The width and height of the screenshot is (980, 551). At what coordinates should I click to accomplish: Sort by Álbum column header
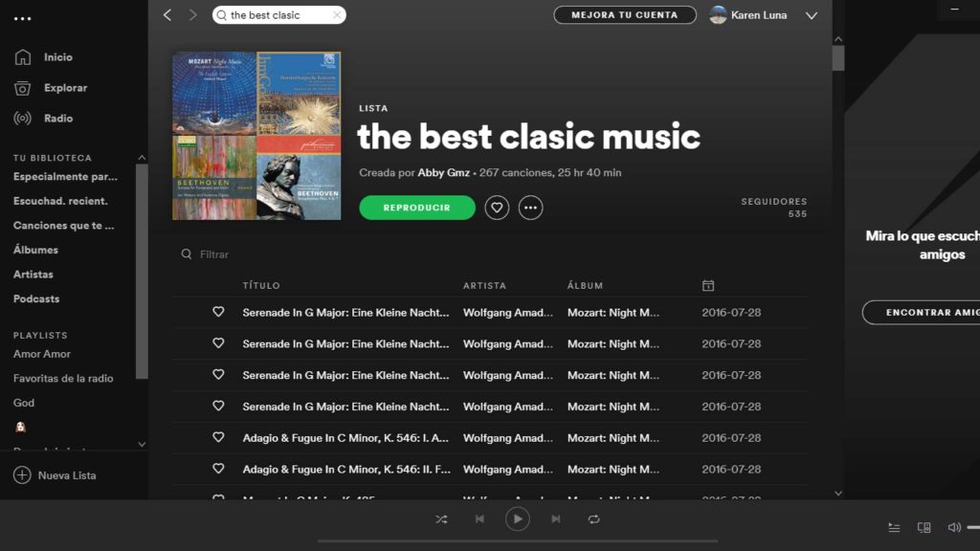point(585,285)
